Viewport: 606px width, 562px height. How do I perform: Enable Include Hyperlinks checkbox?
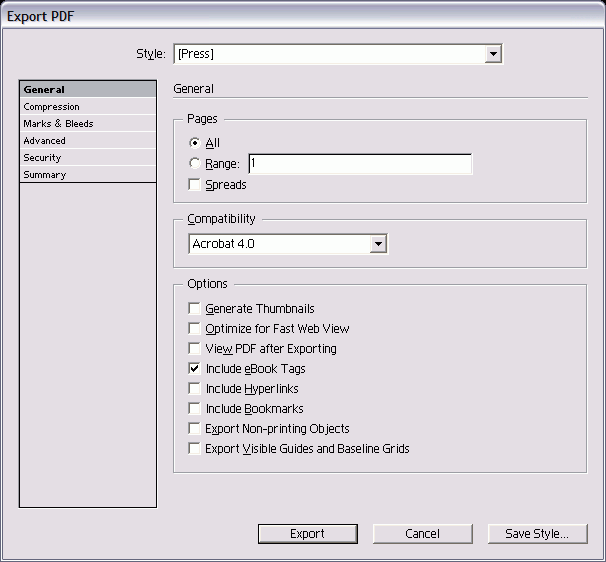point(194,389)
